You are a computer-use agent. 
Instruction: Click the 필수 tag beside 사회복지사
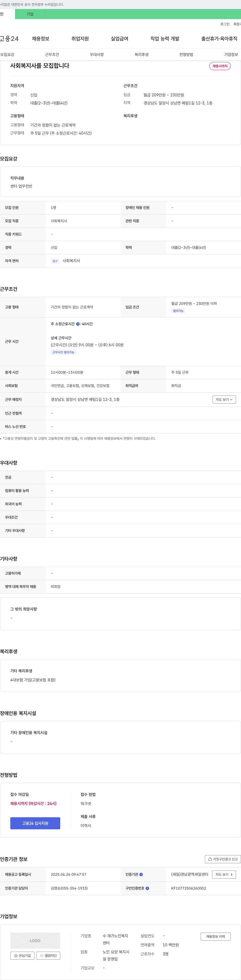coord(55,261)
